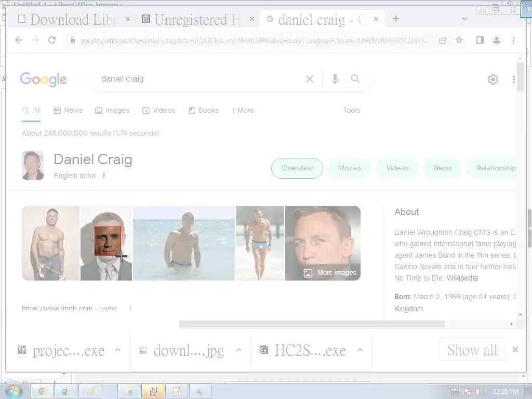The height and width of the screenshot is (399, 532).
Task: Open the imdb.com result link
Action: click(x=69, y=308)
